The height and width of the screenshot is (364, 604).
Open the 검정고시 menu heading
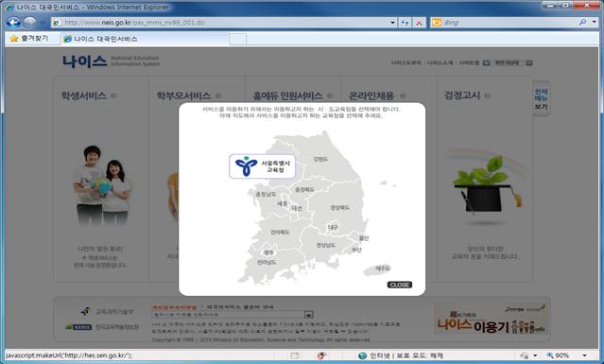[x=462, y=95]
